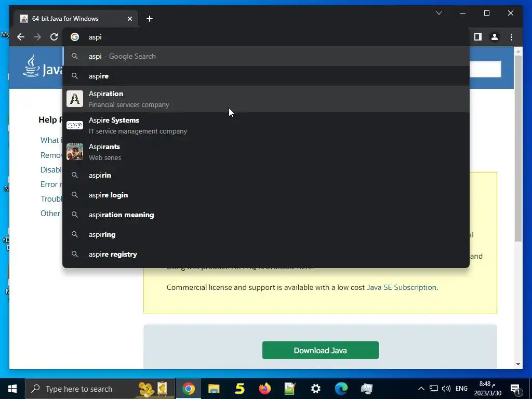Pick the Aspire Systems suggestion
Screen dimensions: 532x399
coord(266,125)
